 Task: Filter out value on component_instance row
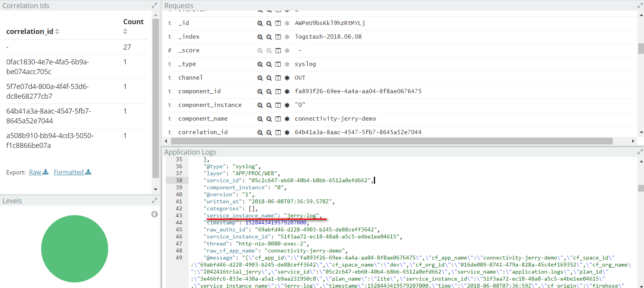269,105
